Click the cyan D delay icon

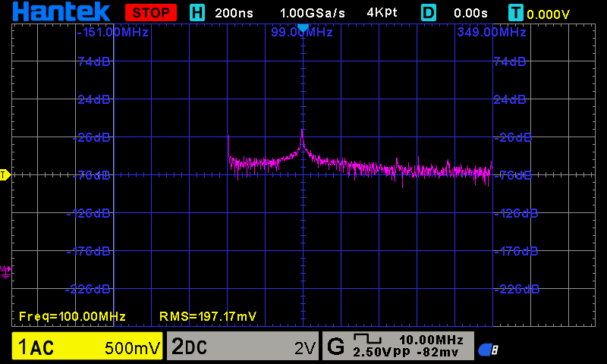429,13
